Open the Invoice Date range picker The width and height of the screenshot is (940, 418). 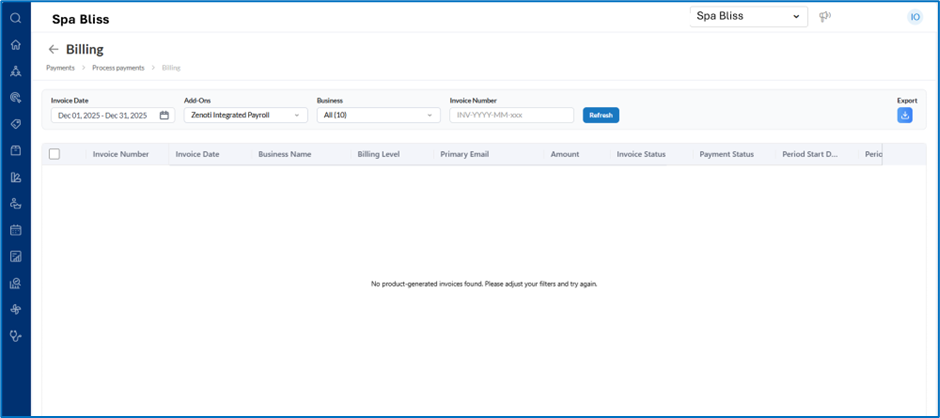pos(113,115)
